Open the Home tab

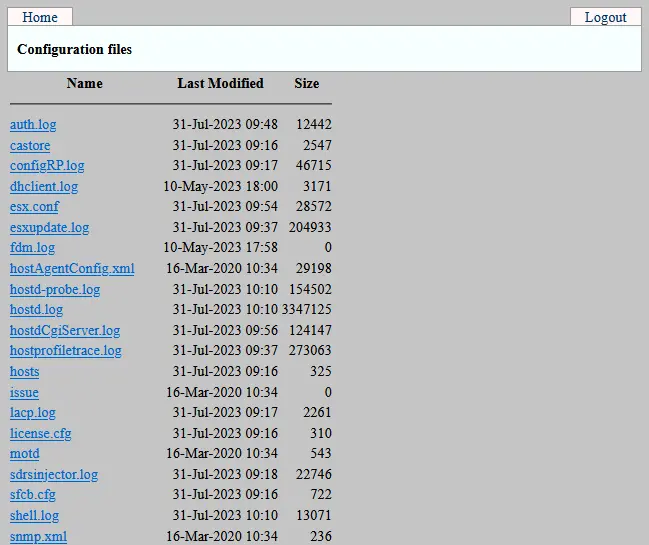point(40,17)
